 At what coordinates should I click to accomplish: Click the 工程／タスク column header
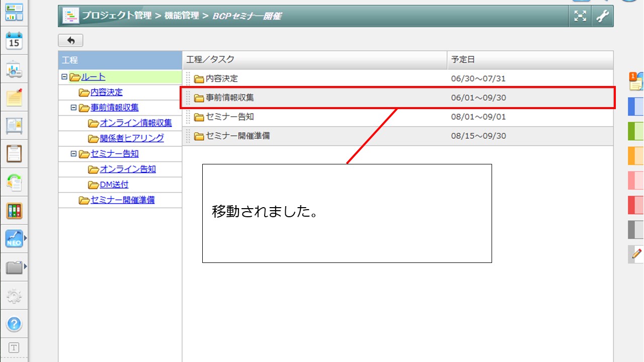[314, 60]
